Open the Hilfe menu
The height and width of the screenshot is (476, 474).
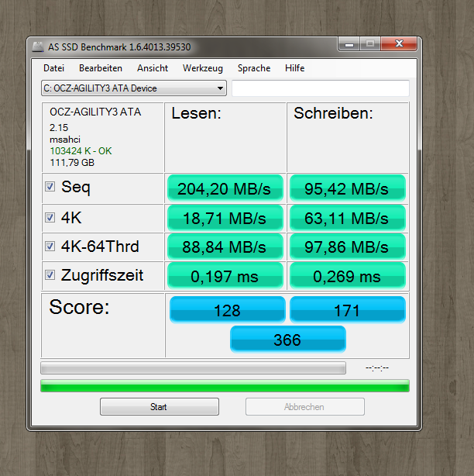coord(294,68)
